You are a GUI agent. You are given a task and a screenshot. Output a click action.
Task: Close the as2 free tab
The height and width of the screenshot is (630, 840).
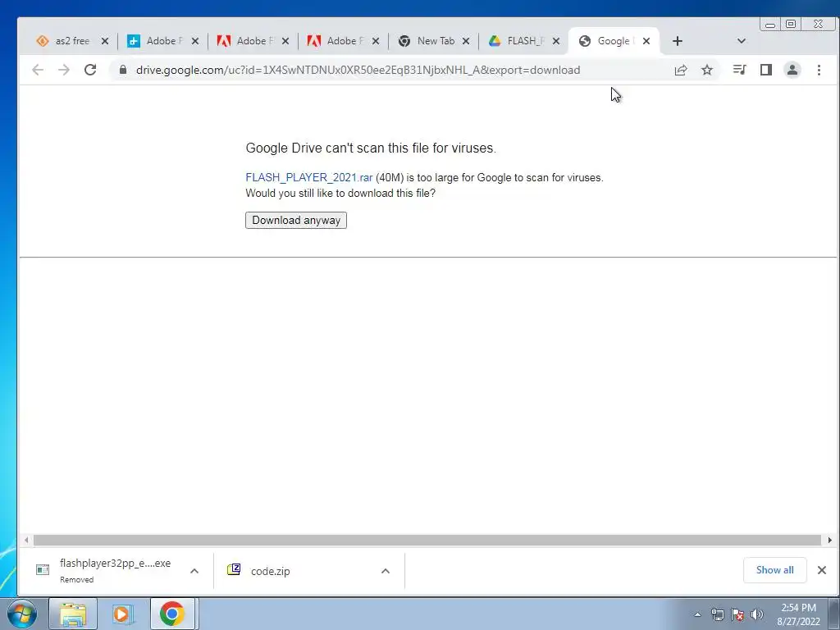105,41
